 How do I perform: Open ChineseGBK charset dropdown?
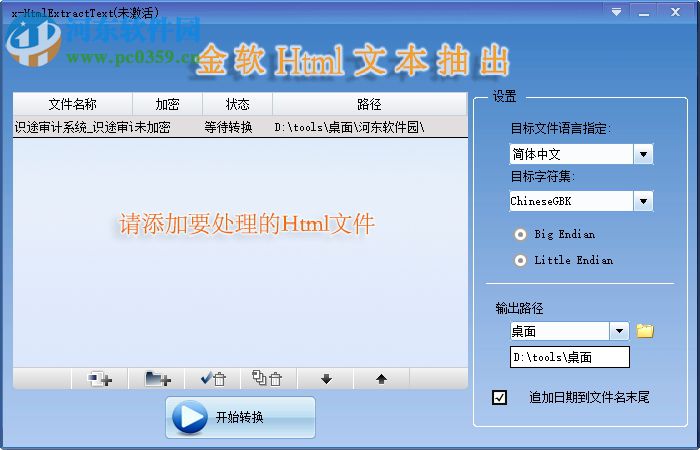[643, 201]
